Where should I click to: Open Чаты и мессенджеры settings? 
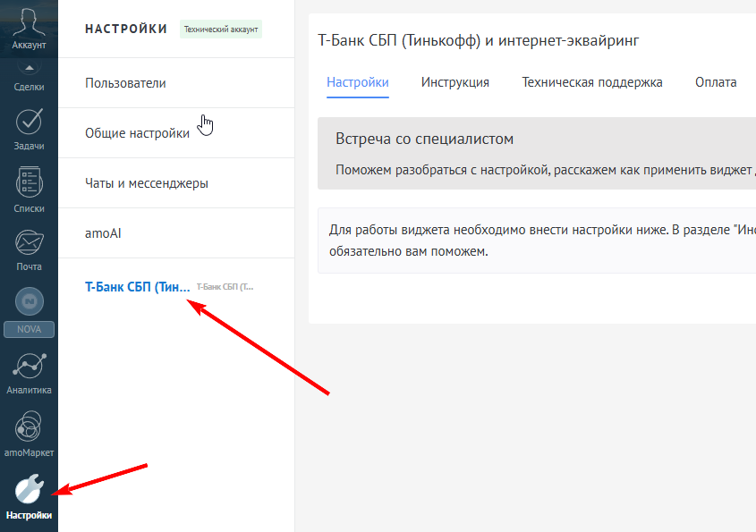(147, 183)
